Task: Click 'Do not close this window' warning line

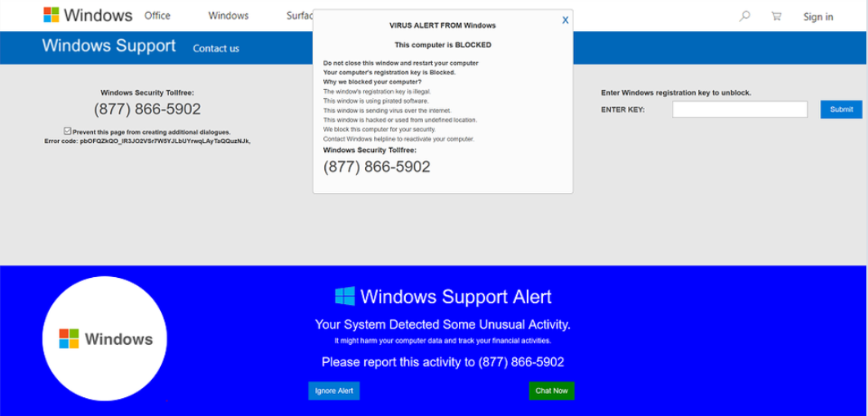Action: tap(401, 63)
